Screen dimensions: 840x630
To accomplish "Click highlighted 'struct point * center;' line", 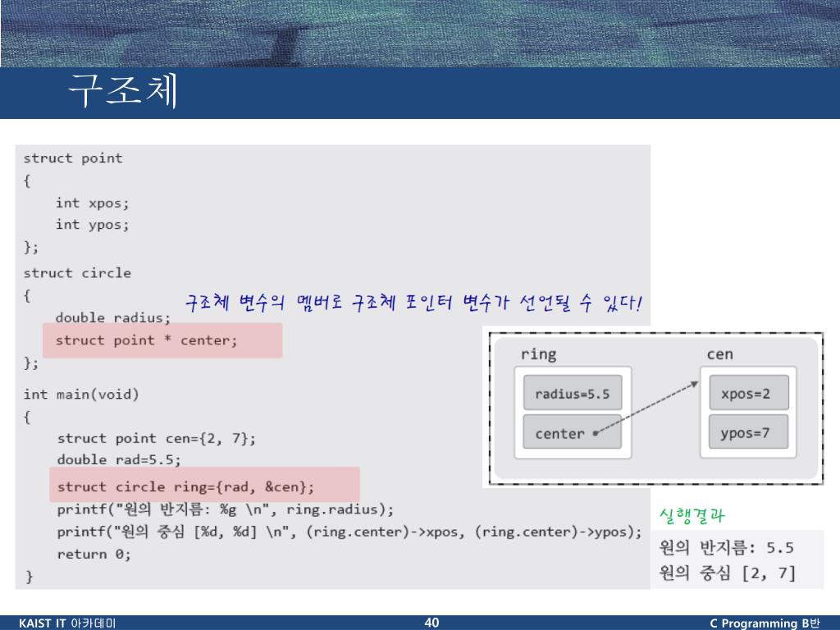I will coord(162,340).
